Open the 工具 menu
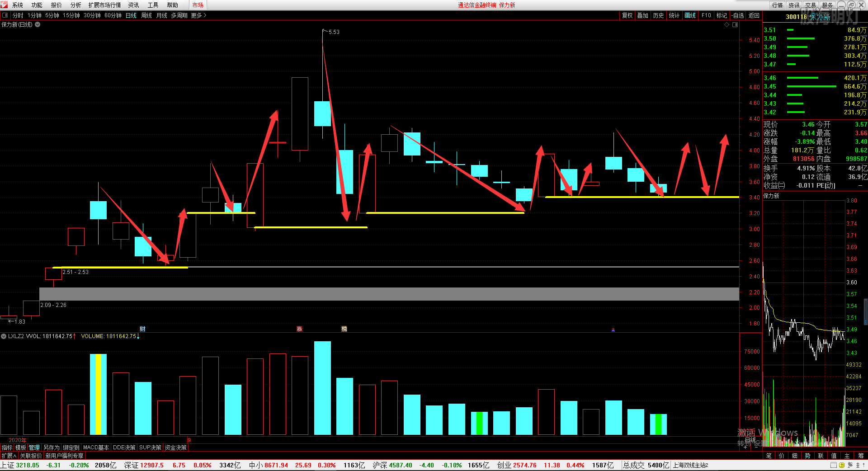Viewport: 868px width, 471px height. 153,5
